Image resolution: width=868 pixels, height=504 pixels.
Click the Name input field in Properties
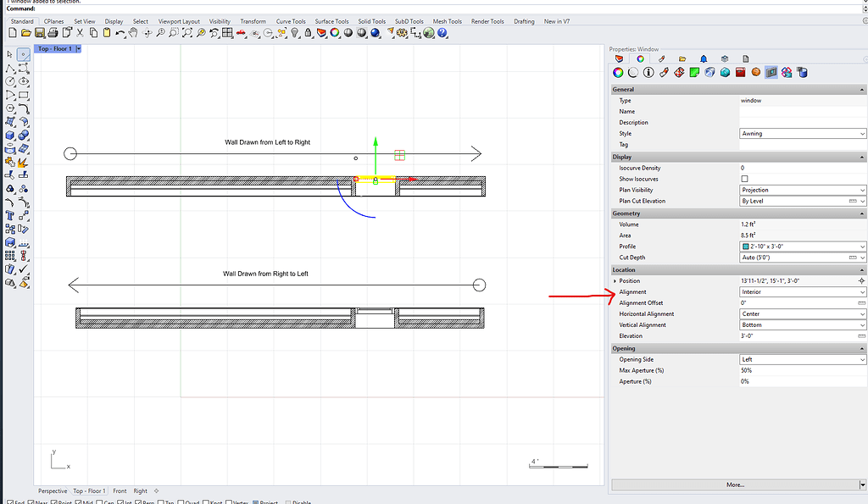click(803, 111)
